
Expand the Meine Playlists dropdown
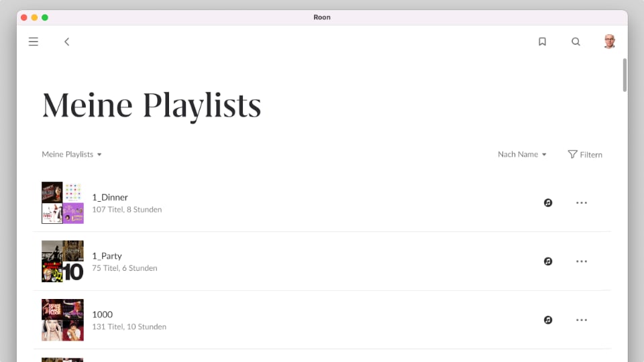(x=72, y=154)
